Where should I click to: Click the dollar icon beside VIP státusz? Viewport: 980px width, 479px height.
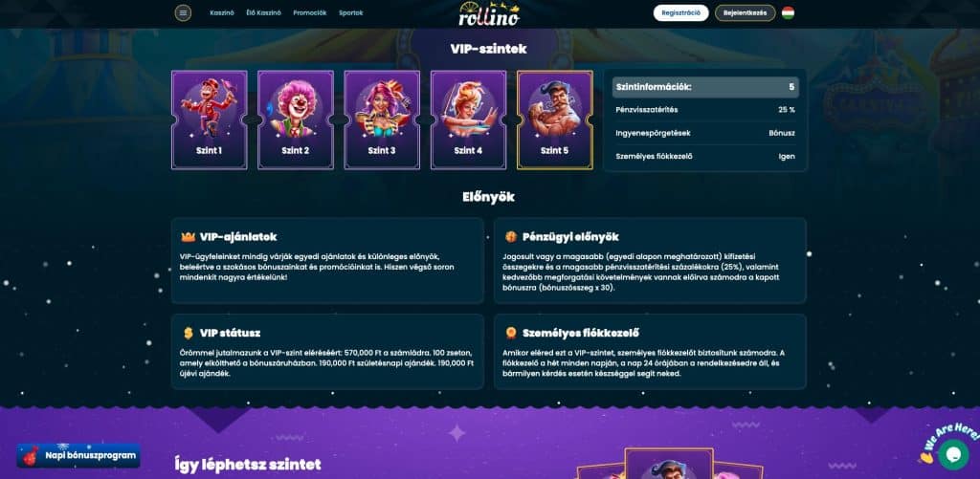(189, 333)
